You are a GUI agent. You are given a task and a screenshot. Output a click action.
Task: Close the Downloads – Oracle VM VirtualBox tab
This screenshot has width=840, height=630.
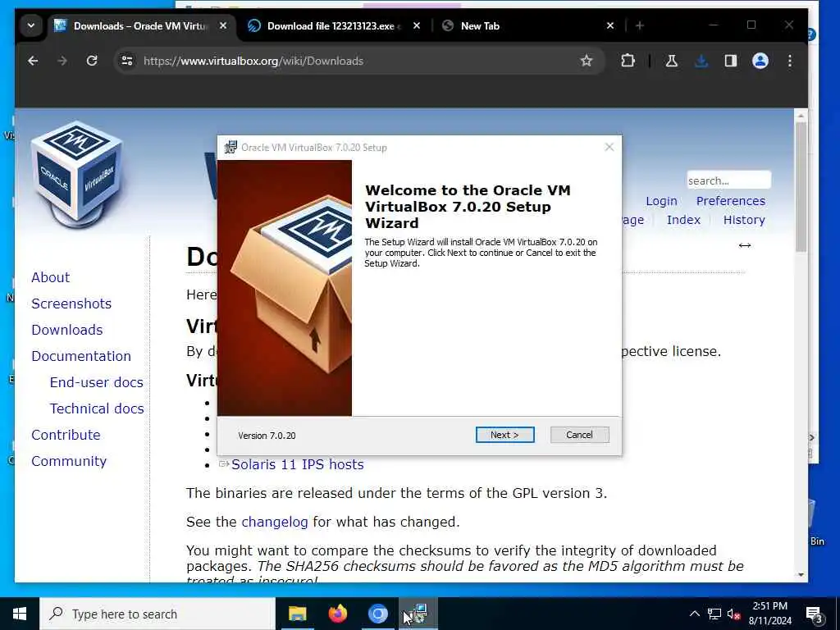pos(223,25)
